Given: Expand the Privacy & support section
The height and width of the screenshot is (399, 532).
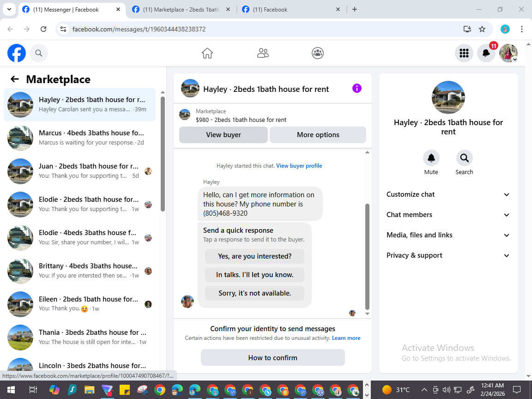Looking at the screenshot, I should [448, 255].
